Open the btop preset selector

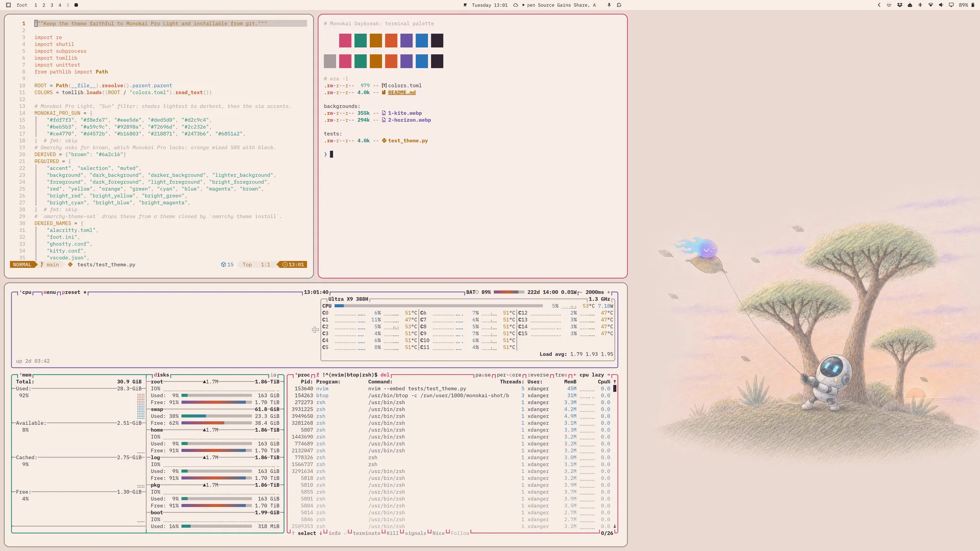coord(71,292)
